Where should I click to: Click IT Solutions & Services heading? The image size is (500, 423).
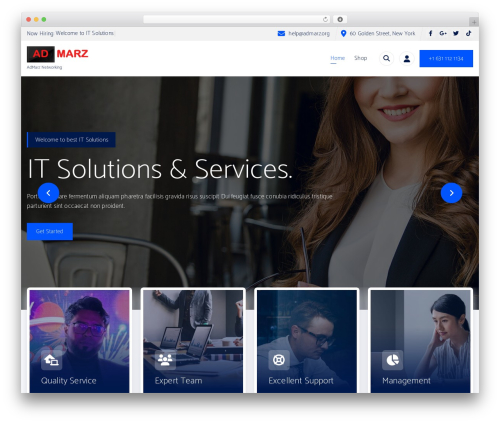click(160, 169)
